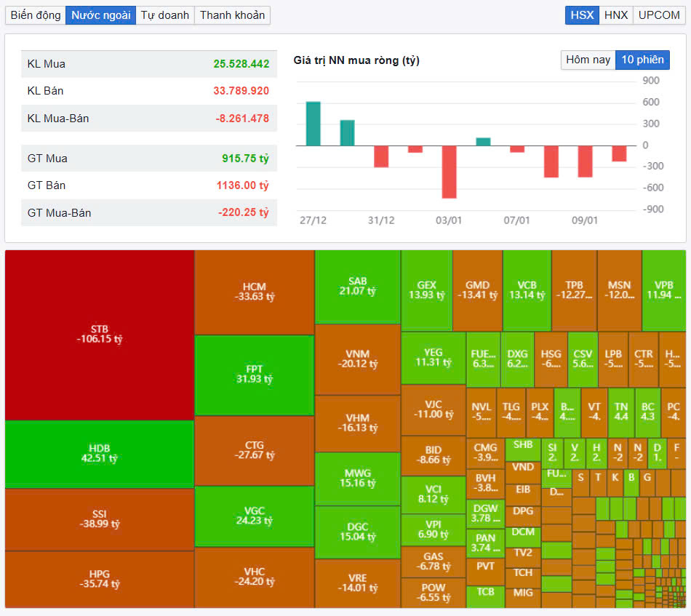Open the SHB tile in the treemap
This screenshot has width=691, height=616.
coord(523,449)
